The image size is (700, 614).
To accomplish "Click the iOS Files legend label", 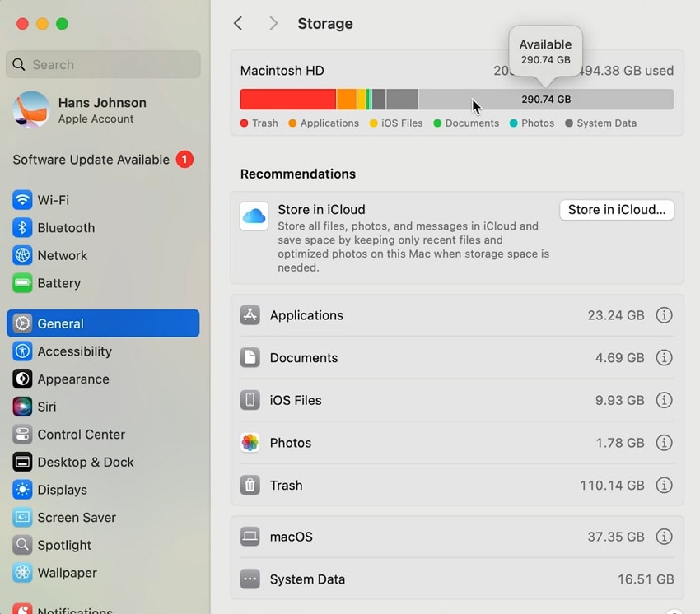I will 402,123.
